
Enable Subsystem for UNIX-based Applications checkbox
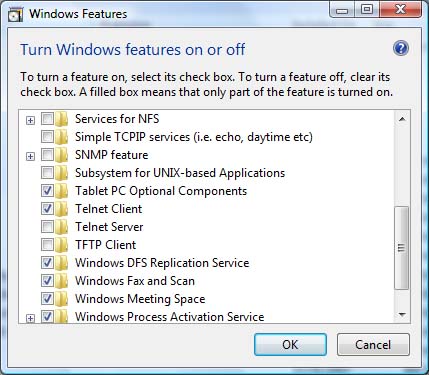click(47, 173)
